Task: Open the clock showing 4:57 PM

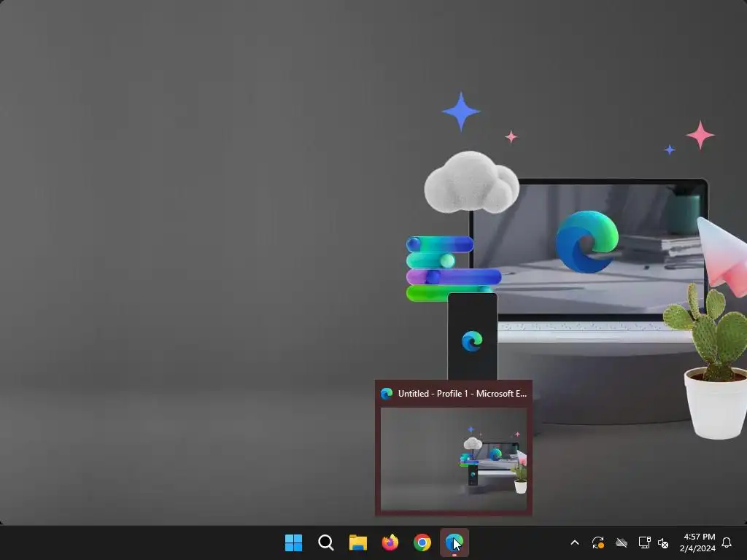Action: pyautogui.click(x=698, y=542)
